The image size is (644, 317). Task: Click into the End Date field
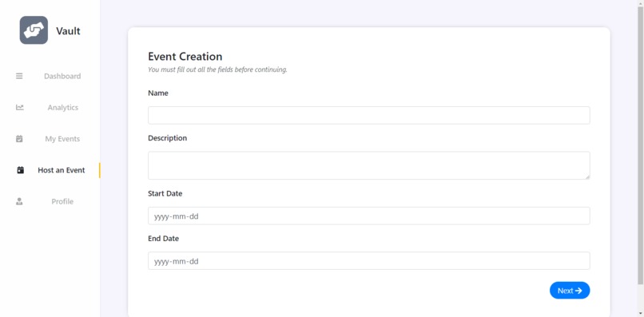click(x=369, y=261)
